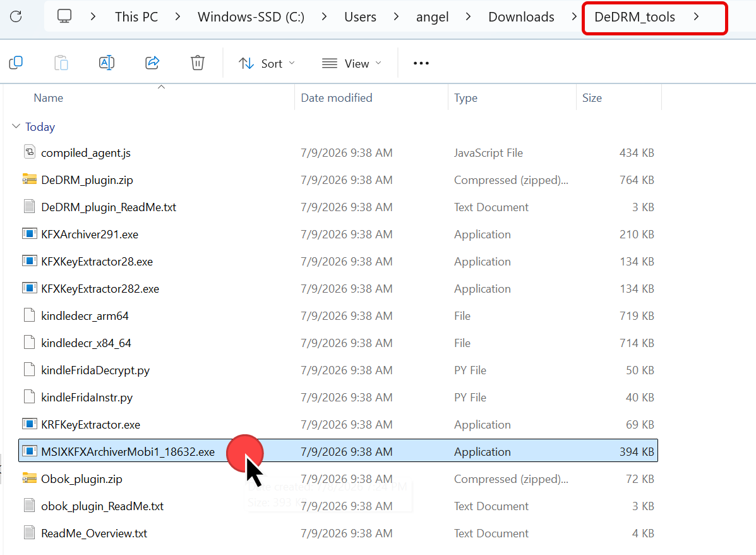Sort by Type column header
Viewport: 756px width, 555px height.
(x=465, y=98)
